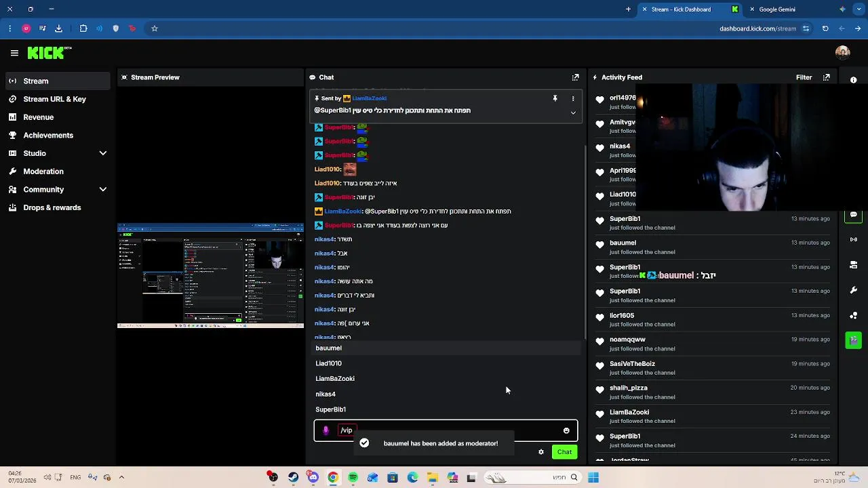The width and height of the screenshot is (868, 488).
Task: Click the dashboard.kick.com address bar
Action: [757, 28]
